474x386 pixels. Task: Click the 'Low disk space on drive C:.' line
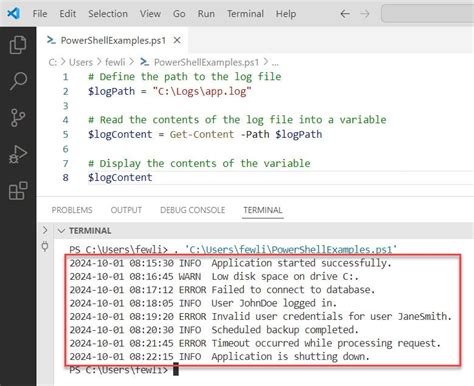(x=214, y=276)
